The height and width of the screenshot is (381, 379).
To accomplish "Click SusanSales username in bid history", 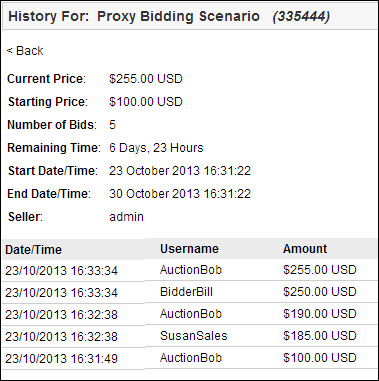I will [193, 336].
